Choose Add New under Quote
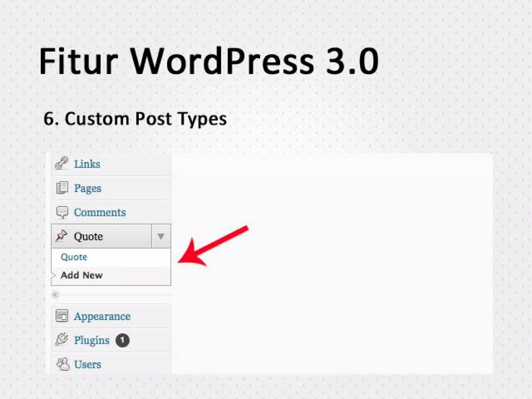 82,275
